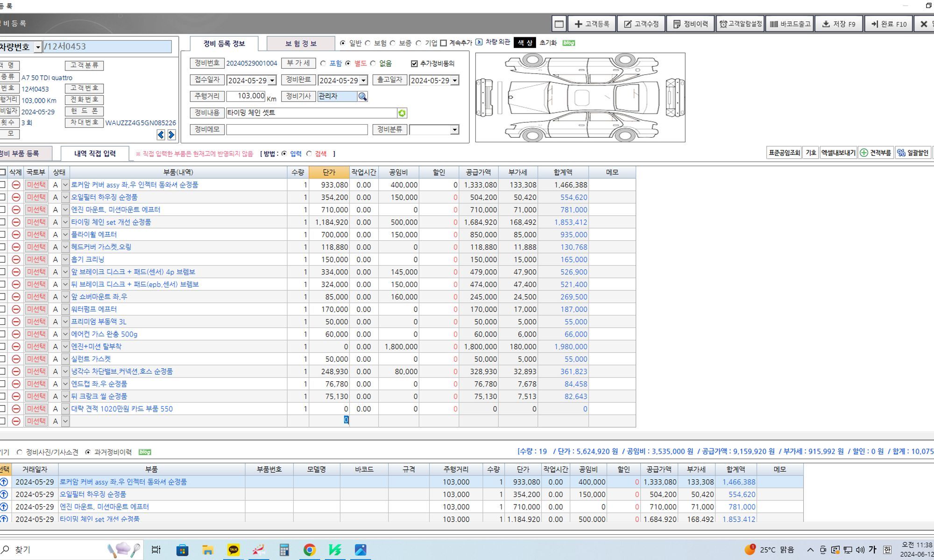Select 일반 radio option

(x=343, y=43)
